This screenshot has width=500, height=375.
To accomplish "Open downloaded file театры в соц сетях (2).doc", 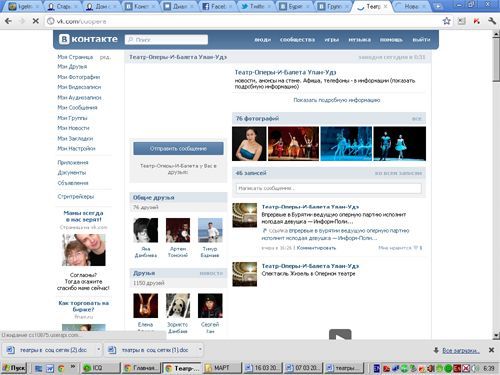I will 49,350.
